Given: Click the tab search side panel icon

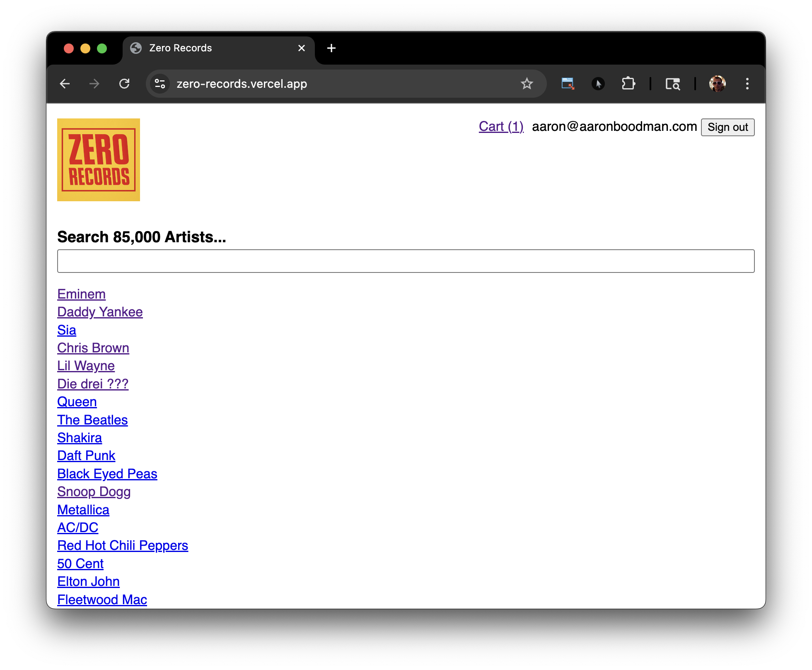Looking at the screenshot, I should point(672,84).
